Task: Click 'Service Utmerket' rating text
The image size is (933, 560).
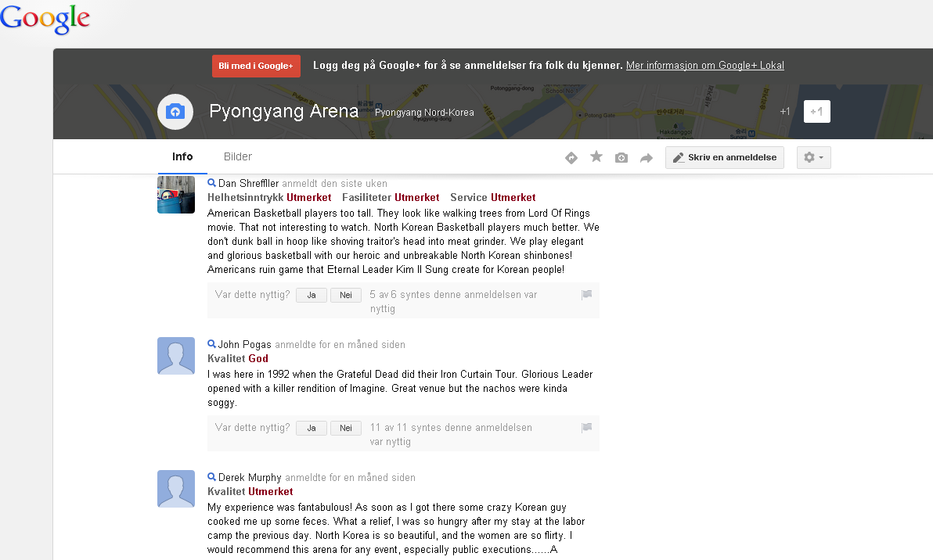Action: (492, 197)
